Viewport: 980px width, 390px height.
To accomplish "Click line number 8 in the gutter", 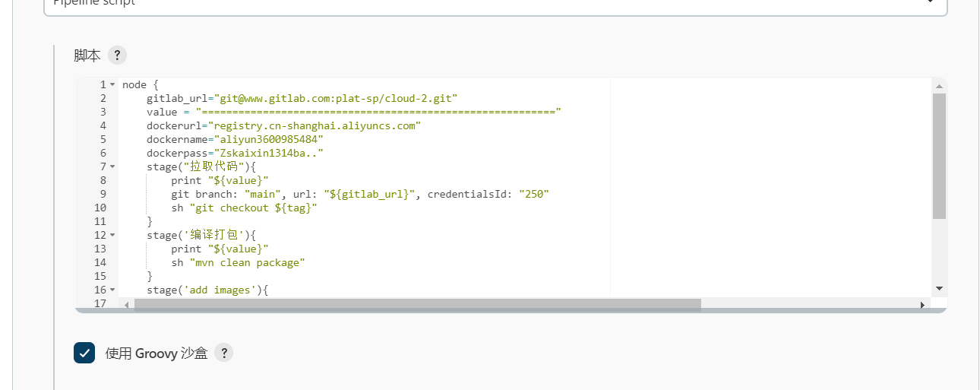I will 103,180.
